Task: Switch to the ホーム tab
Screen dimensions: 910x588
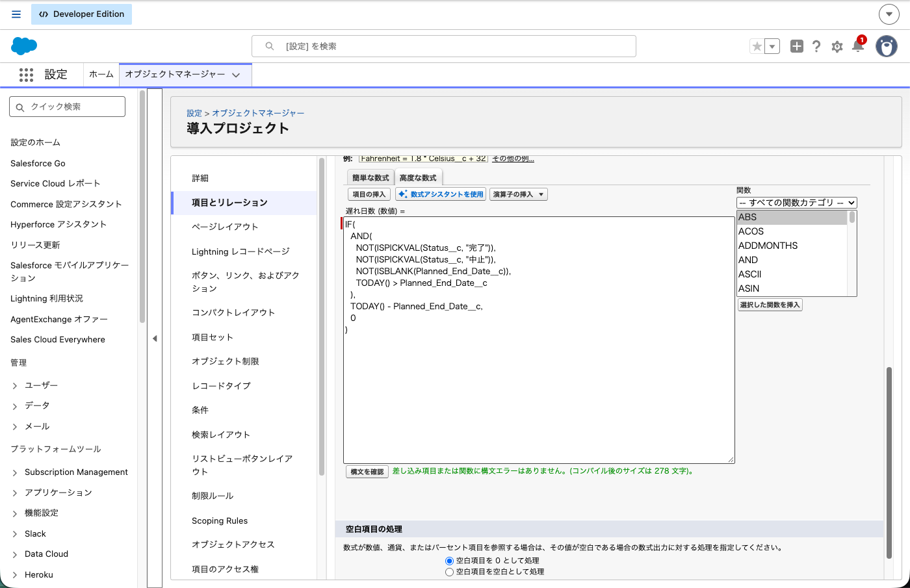Action: coord(101,75)
